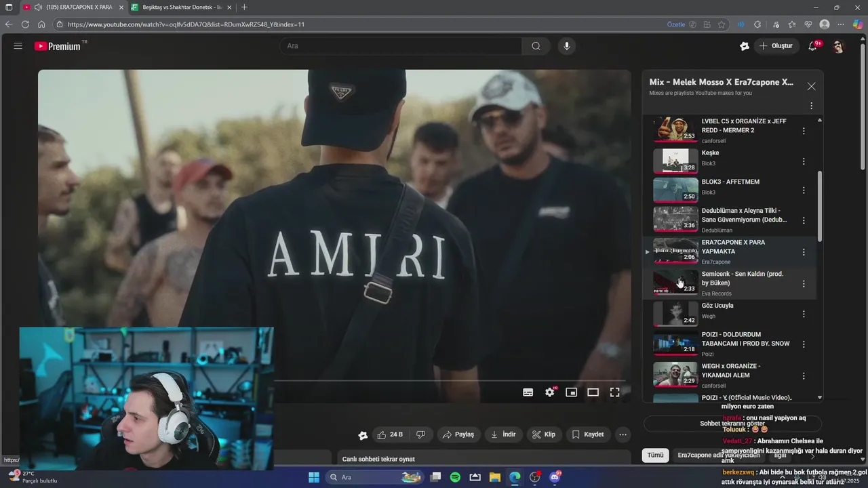
Task: Open options for ERA7CAPONE X PARA YAPMAKTA
Action: pyautogui.click(x=804, y=252)
